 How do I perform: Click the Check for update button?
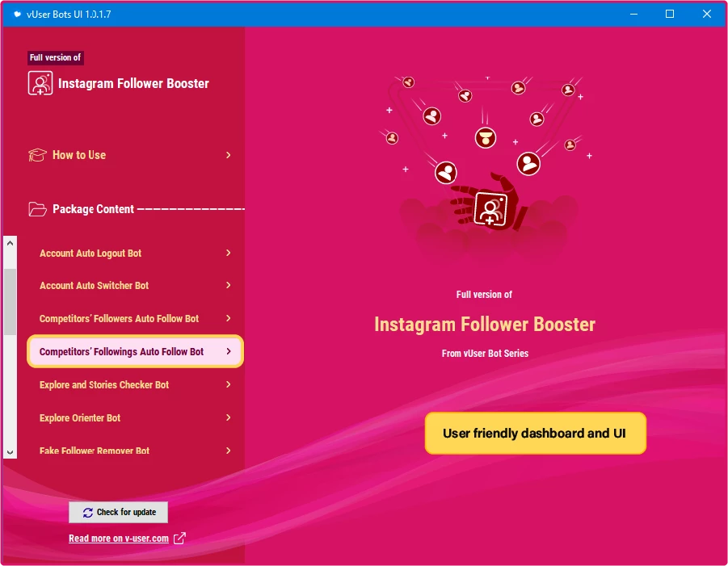(119, 512)
